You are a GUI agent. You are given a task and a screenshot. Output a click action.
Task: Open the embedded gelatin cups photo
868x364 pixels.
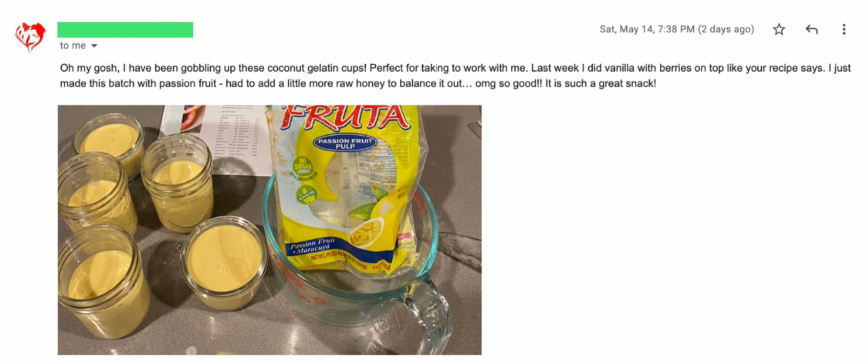point(269,229)
